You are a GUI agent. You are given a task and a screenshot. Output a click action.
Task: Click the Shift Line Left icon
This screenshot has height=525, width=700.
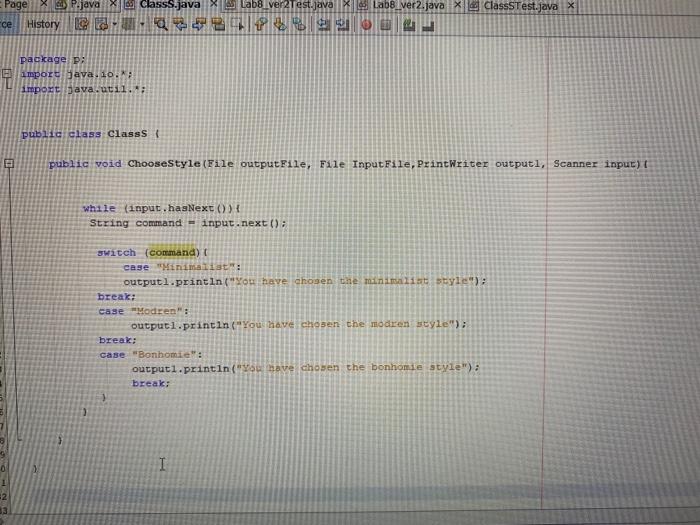324,25
